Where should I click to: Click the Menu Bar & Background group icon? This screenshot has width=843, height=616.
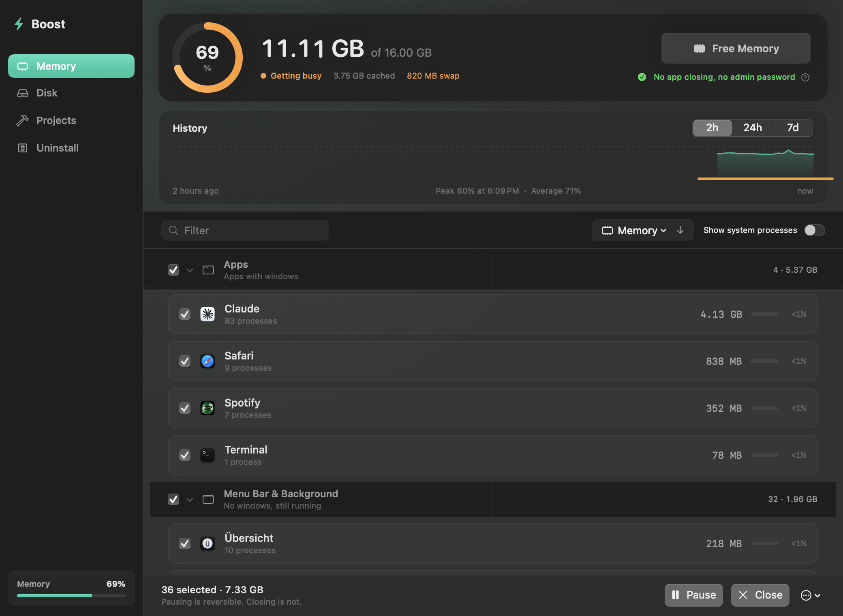(x=208, y=499)
